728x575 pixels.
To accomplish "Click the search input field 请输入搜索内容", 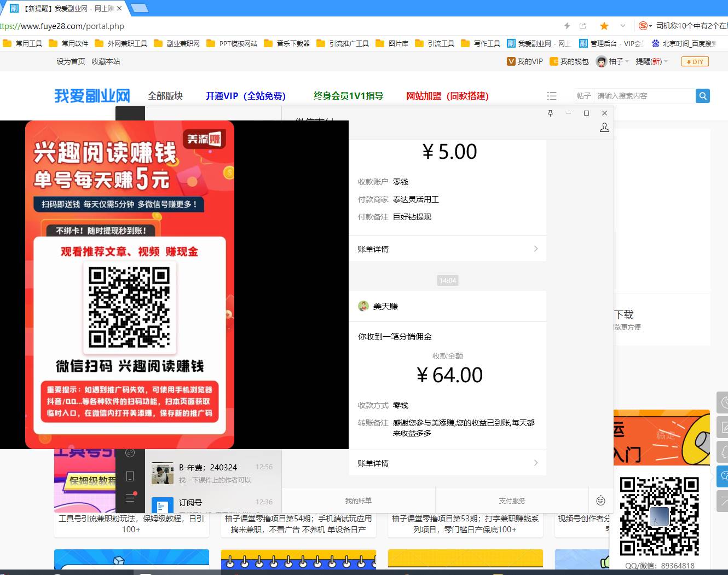I will tap(643, 95).
